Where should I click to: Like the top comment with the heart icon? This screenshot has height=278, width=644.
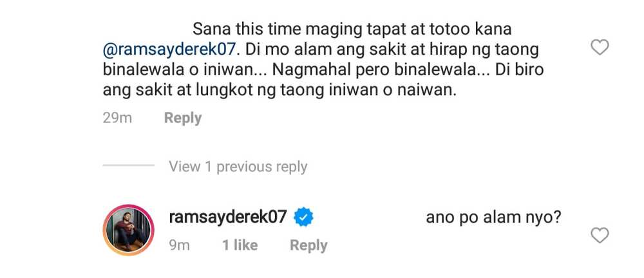(x=599, y=48)
